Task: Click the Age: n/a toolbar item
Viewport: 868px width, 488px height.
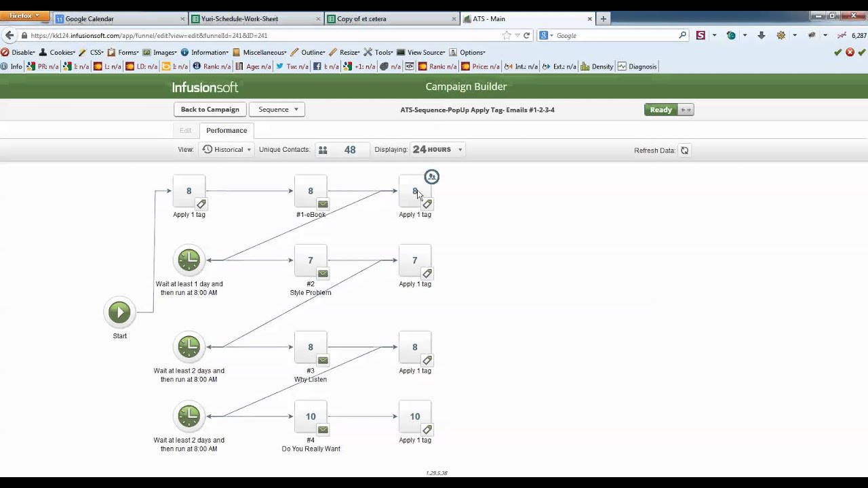Action: click(253, 66)
